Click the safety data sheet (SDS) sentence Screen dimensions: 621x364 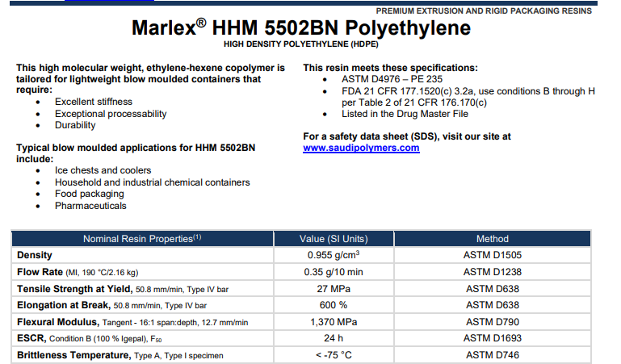tap(407, 136)
